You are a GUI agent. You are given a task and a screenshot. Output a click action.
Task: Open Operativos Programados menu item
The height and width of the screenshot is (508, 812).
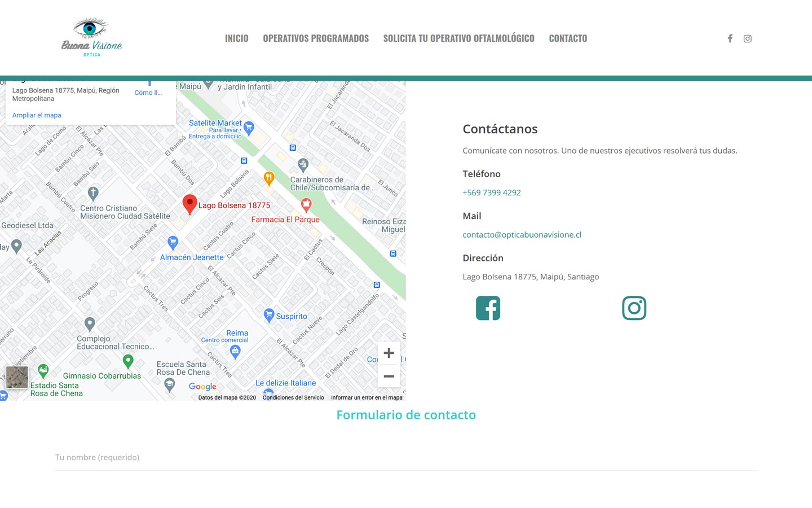click(x=316, y=38)
